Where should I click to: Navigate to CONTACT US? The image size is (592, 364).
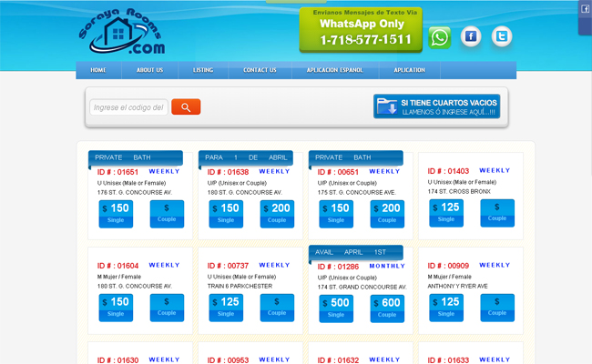pyautogui.click(x=260, y=70)
